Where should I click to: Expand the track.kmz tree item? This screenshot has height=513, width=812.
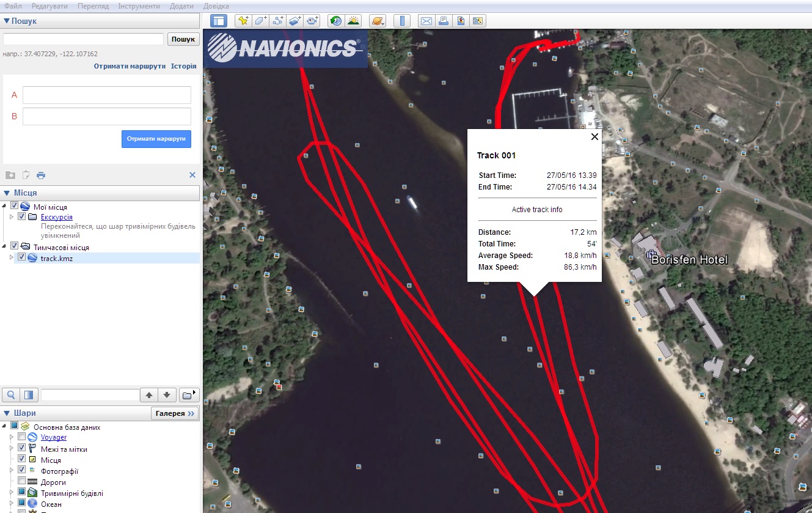point(12,257)
